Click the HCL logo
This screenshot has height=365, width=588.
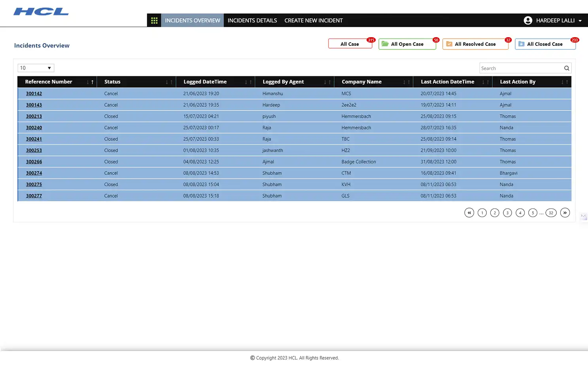[41, 11]
